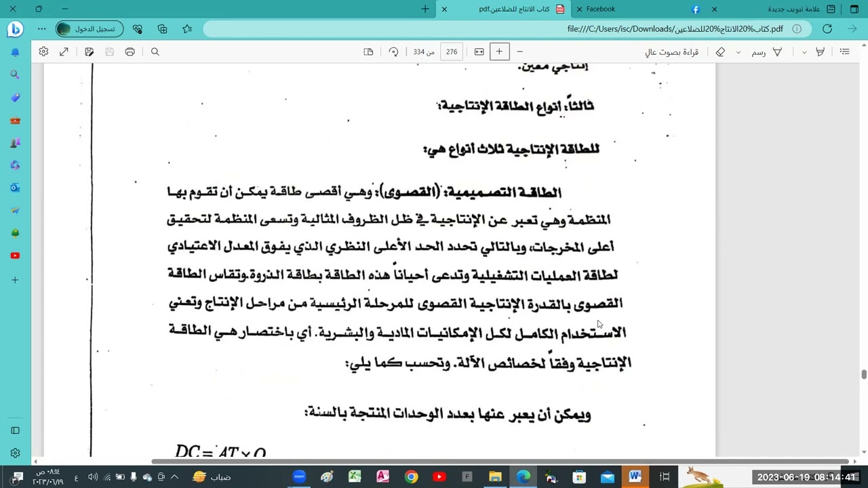Open Search in the Edge sidebar
Viewport: 868px width, 488px height.
[x=15, y=75]
